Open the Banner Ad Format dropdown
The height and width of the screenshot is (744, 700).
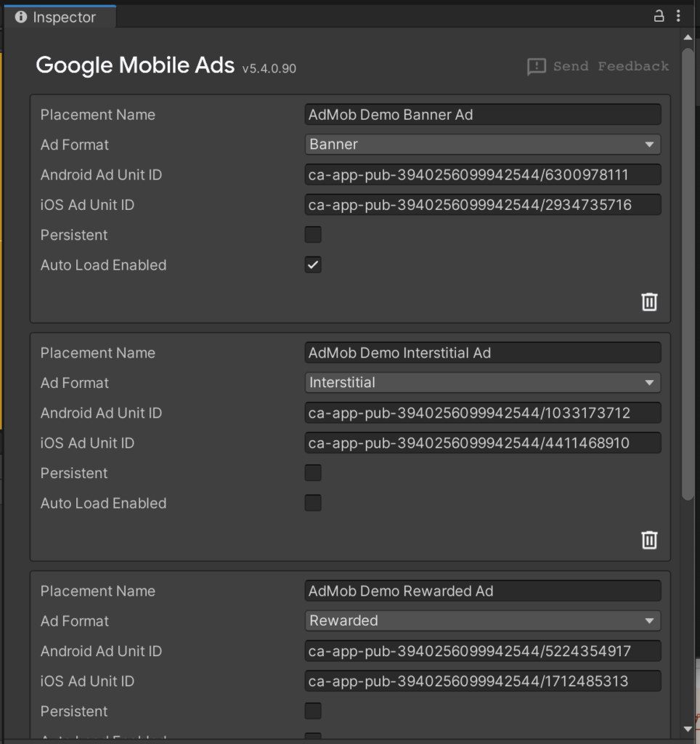tap(482, 144)
